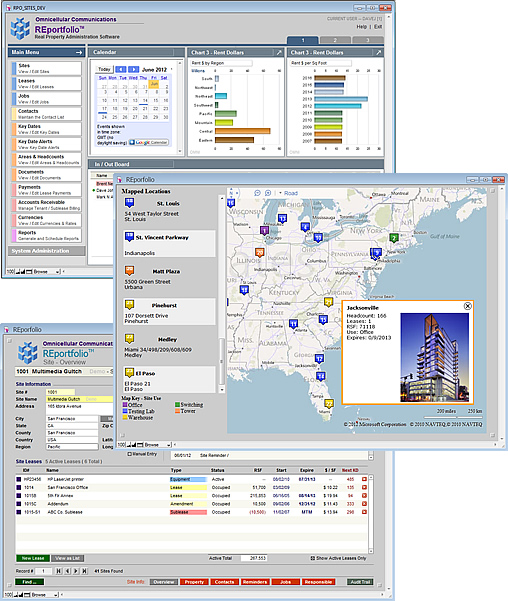Viewport: 508px width, 601px height.
Task: Click the yellow Medley marker icon in the list
Action: [x=129, y=338]
